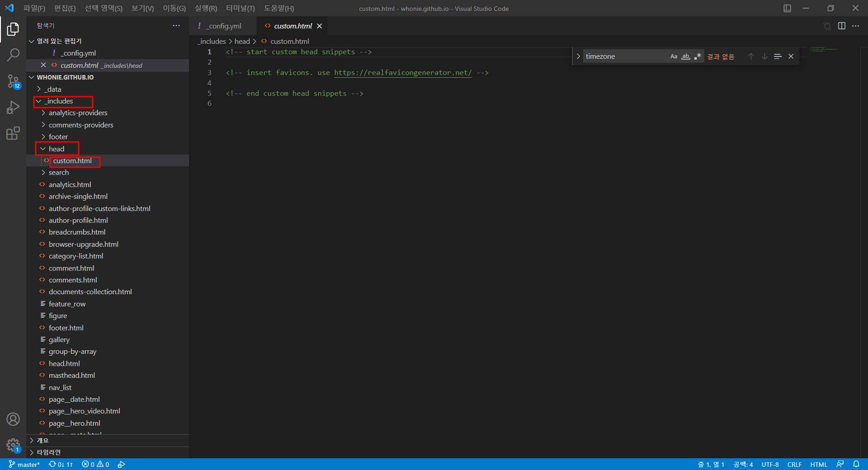Collapse the _includes folder
Viewport: 868px width, 470px height.
tap(108, 101)
